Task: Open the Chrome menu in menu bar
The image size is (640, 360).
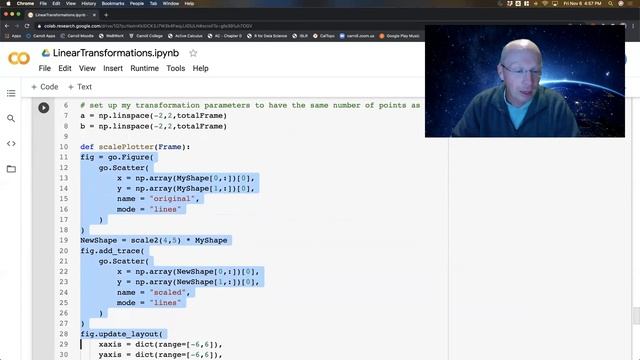Action: (25, 3)
